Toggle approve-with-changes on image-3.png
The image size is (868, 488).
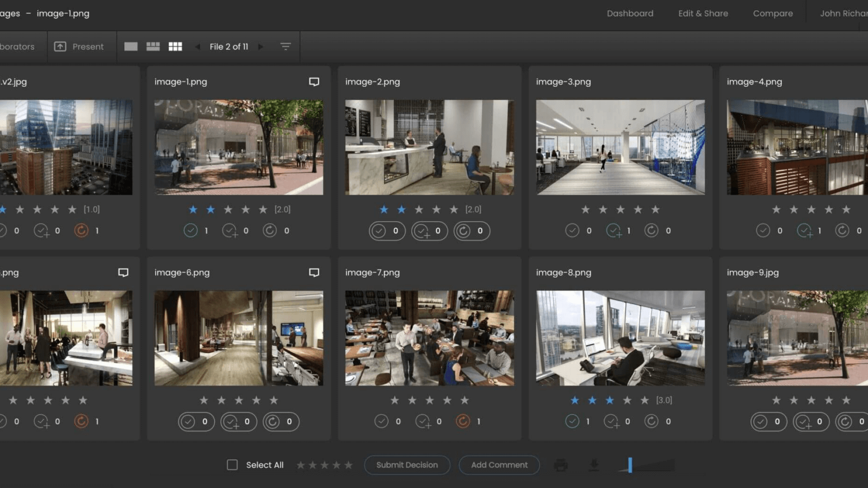pos(613,231)
